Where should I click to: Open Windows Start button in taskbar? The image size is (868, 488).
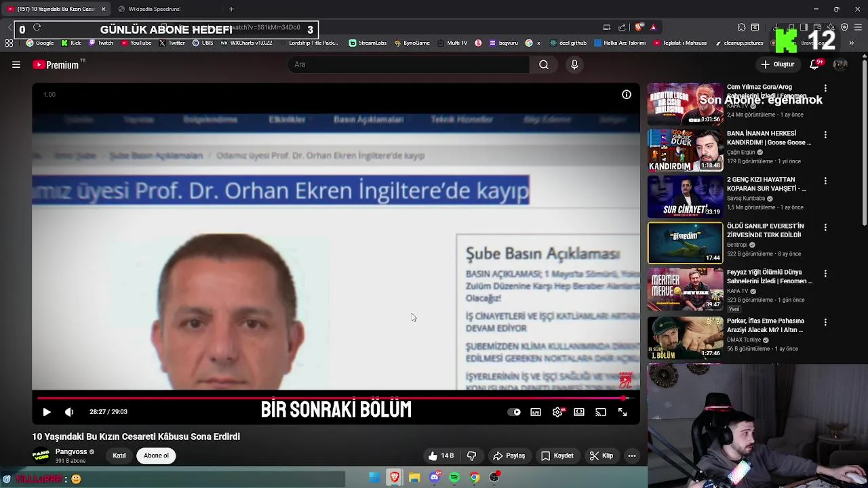click(374, 478)
